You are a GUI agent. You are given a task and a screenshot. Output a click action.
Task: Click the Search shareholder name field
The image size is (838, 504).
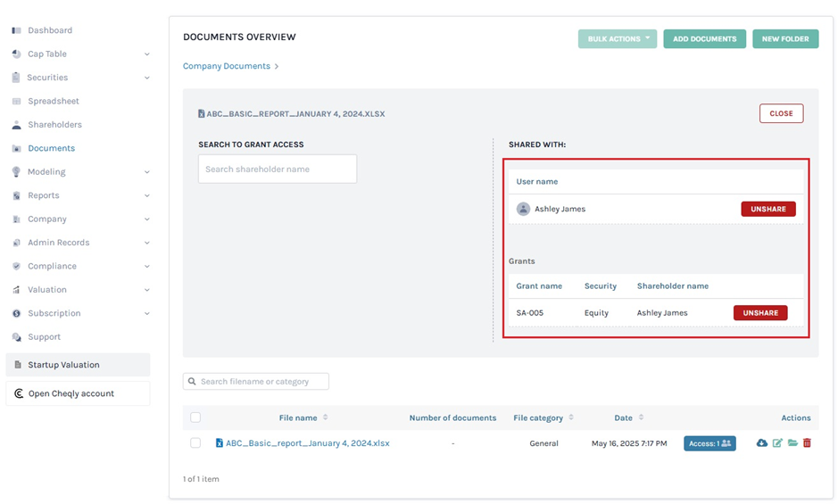click(277, 169)
